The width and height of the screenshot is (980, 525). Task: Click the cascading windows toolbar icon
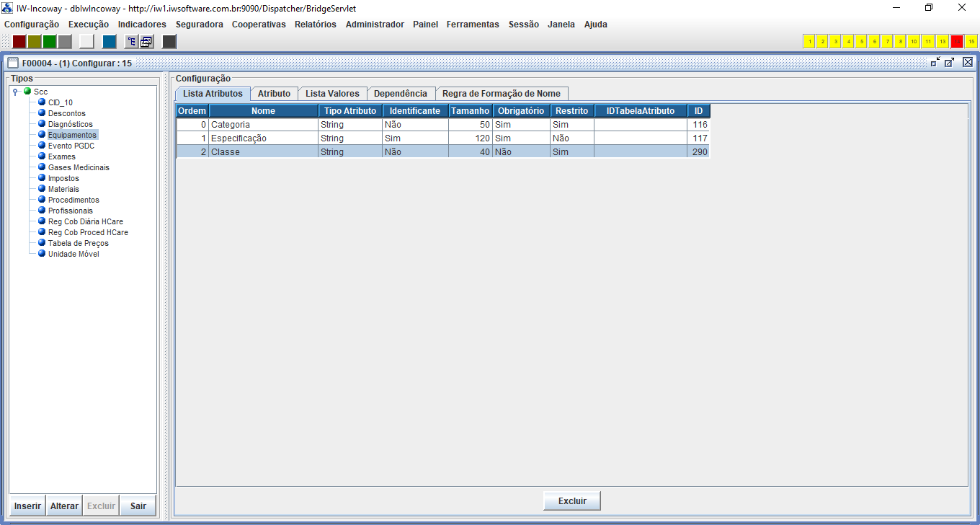(146, 42)
